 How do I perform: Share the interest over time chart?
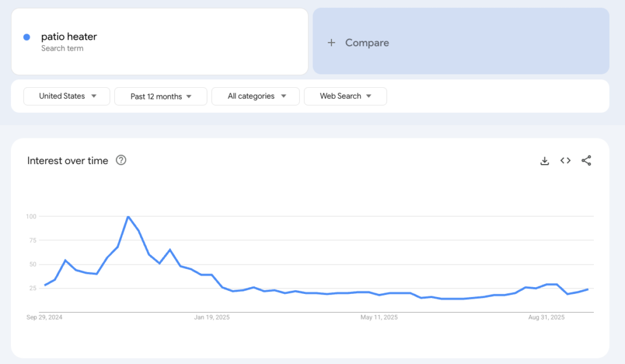(587, 161)
